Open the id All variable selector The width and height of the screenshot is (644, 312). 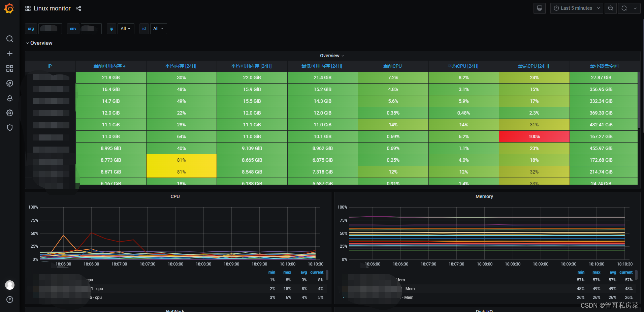(x=158, y=29)
